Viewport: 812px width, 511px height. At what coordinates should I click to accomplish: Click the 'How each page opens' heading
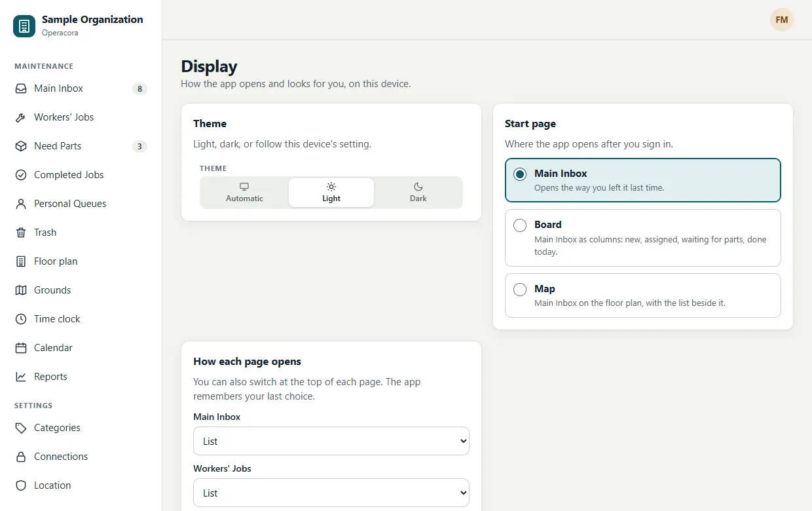[x=247, y=362]
